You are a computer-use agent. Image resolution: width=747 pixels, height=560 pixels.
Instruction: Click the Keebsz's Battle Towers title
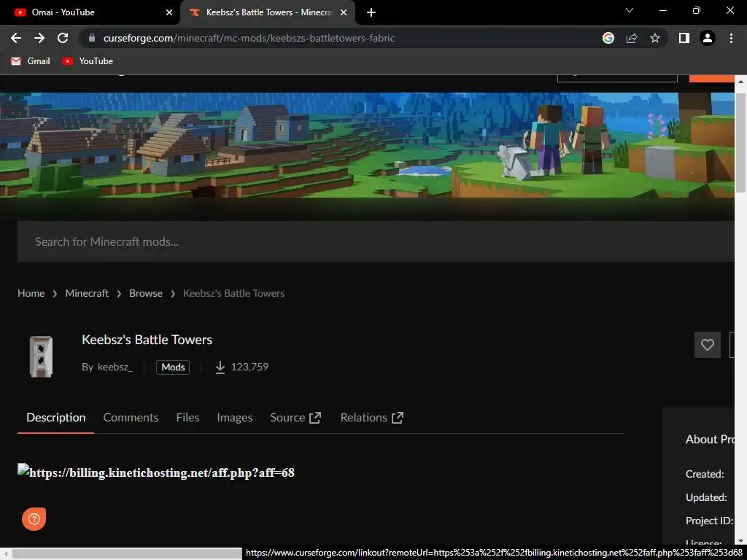click(147, 340)
